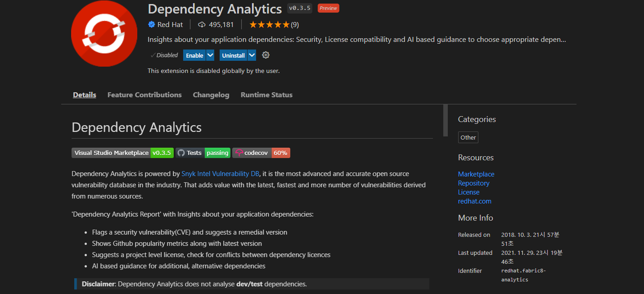Viewport: 644px width, 294px height.
Task: Click the extension title Dependency Analytics
Action: [215, 9]
